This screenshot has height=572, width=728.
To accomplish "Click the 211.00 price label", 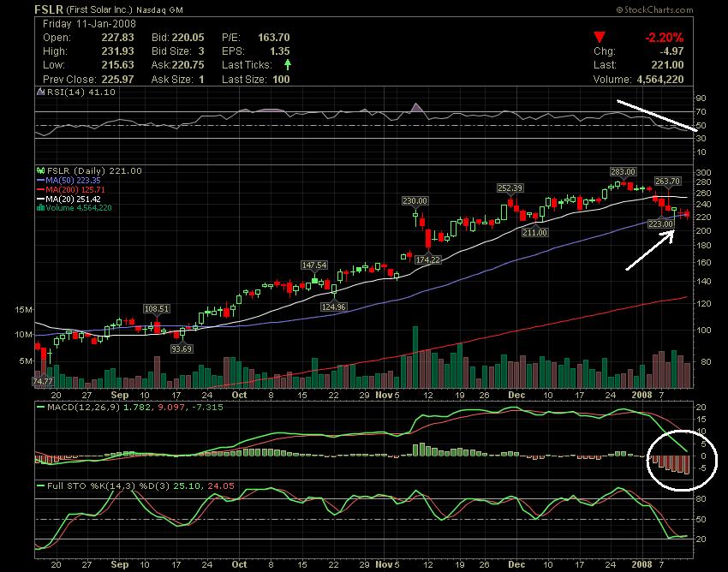I will [534, 232].
